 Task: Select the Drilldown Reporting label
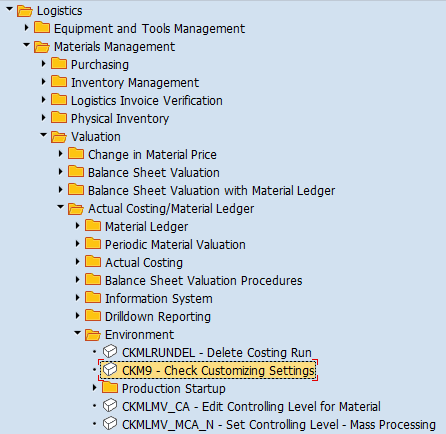click(x=158, y=317)
